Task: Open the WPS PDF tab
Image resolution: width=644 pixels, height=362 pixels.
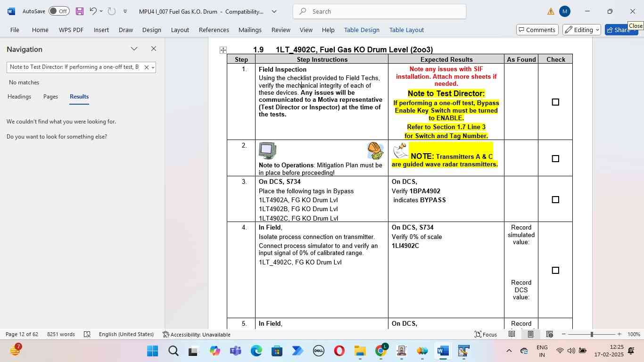Action: (x=71, y=30)
